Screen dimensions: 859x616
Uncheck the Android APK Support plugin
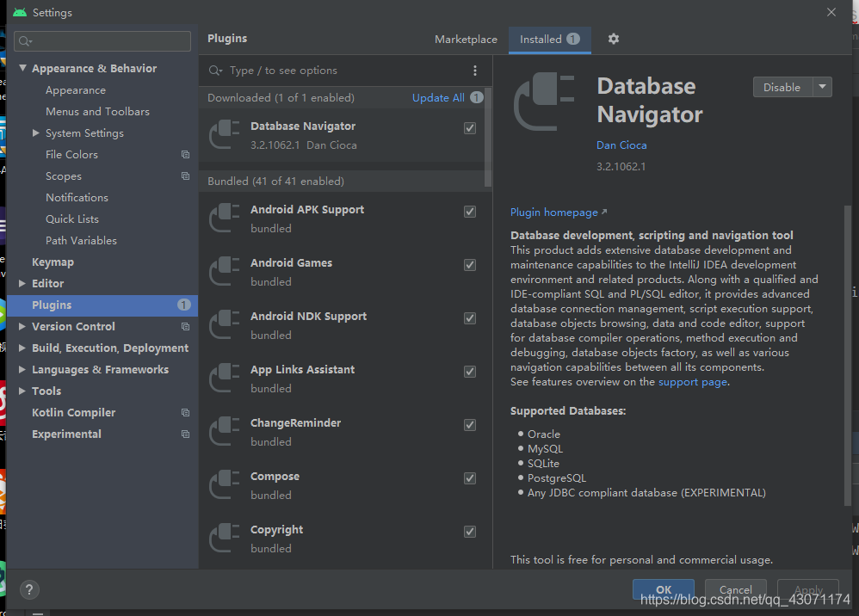point(470,212)
